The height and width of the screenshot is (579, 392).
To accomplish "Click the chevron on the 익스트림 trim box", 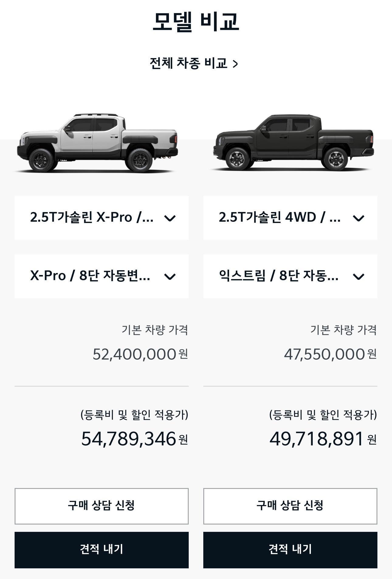I will coord(359,277).
